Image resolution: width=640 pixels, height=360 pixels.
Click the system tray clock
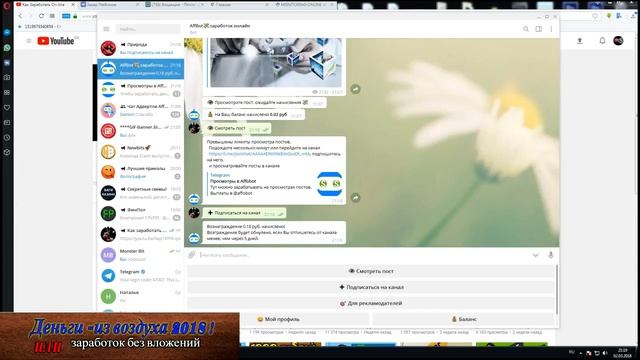622,353
